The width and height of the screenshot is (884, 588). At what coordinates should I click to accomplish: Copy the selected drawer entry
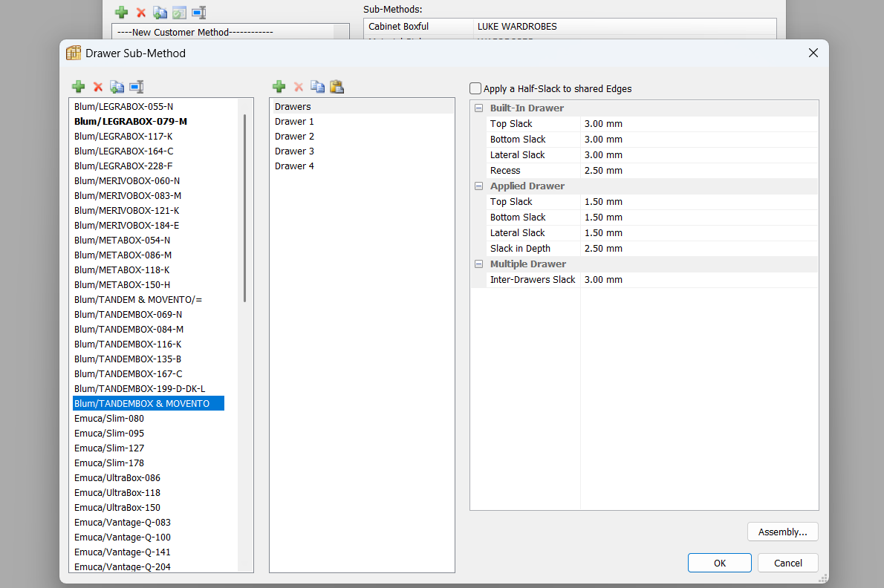click(x=317, y=87)
